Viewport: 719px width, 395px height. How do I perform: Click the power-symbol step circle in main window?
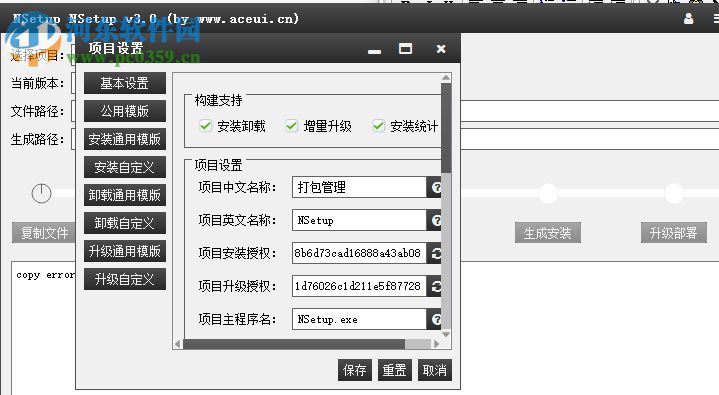click(41, 193)
